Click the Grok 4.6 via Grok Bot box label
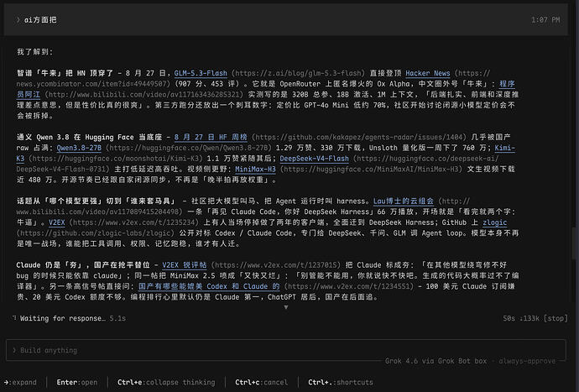Image resolution: width=579 pixels, height=392 pixels. 436,361
